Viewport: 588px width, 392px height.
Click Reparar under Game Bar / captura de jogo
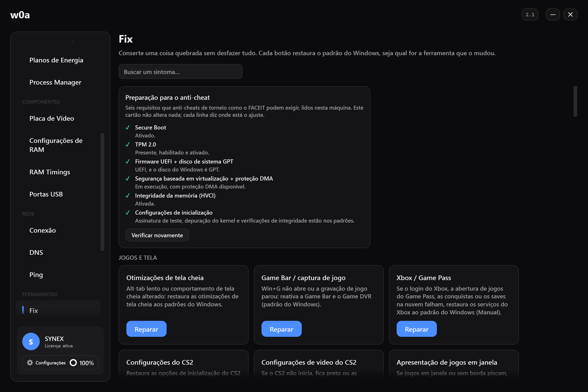(281, 329)
